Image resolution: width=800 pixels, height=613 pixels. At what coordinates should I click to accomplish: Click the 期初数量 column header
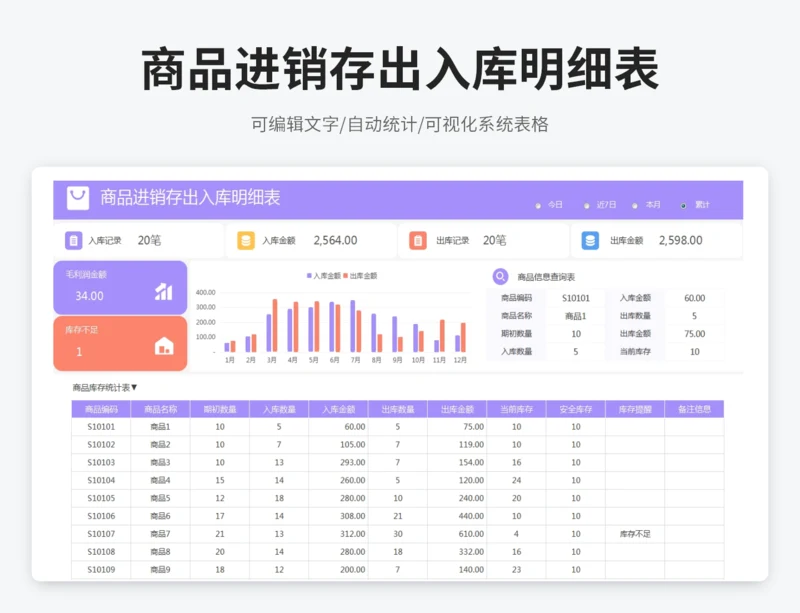[220, 409]
